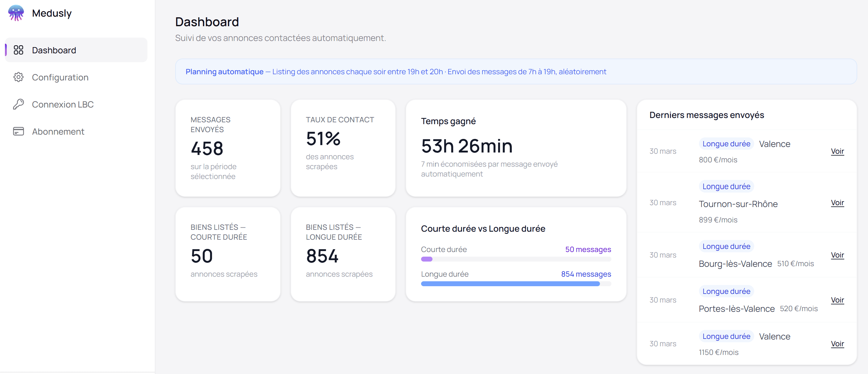This screenshot has width=868, height=374.
Task: Open the Tournon-sur-Rhône message via Voir
Action: (x=838, y=203)
